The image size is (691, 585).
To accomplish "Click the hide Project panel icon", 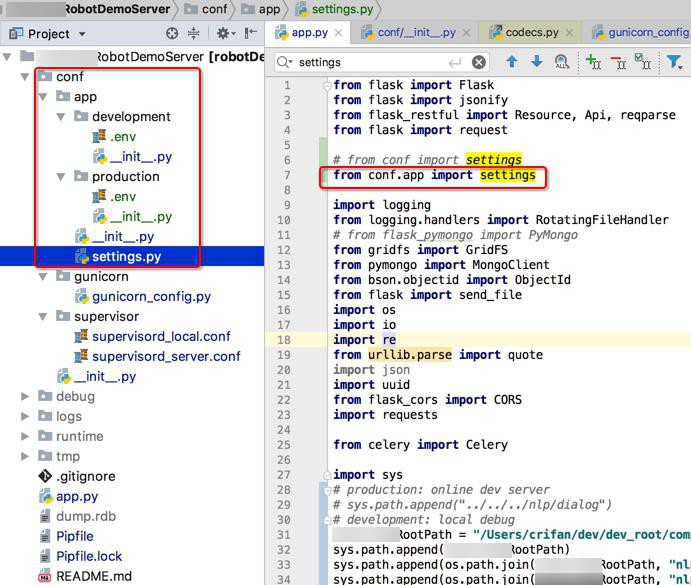I will point(251,33).
